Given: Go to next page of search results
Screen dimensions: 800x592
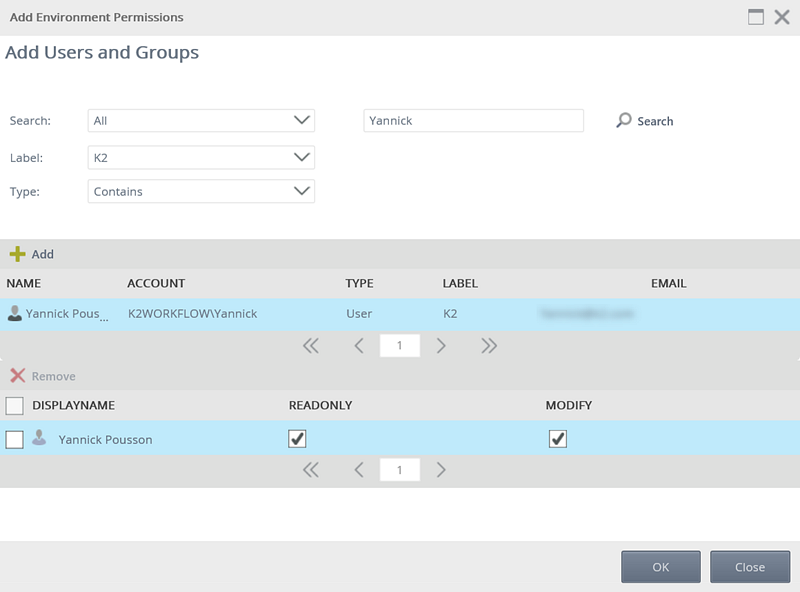Looking at the screenshot, I should (441, 346).
